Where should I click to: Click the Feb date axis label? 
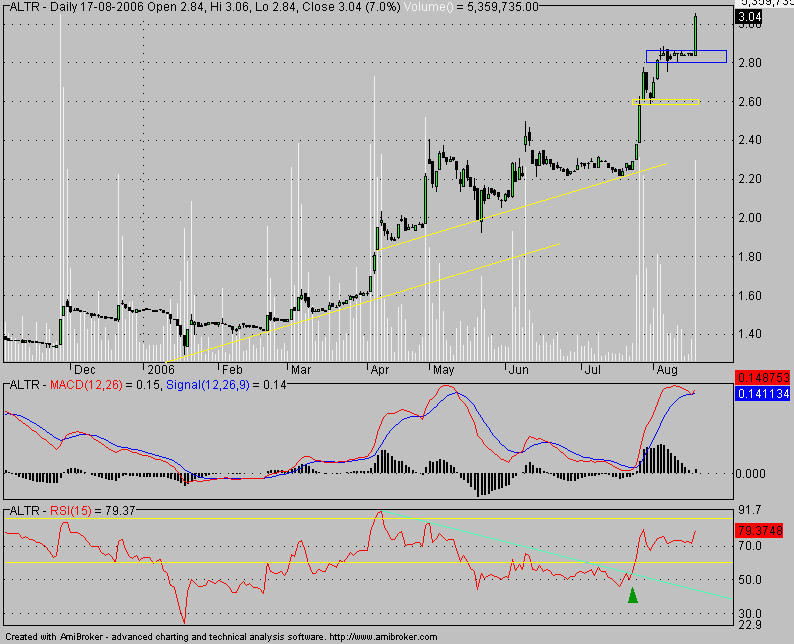[x=232, y=370]
